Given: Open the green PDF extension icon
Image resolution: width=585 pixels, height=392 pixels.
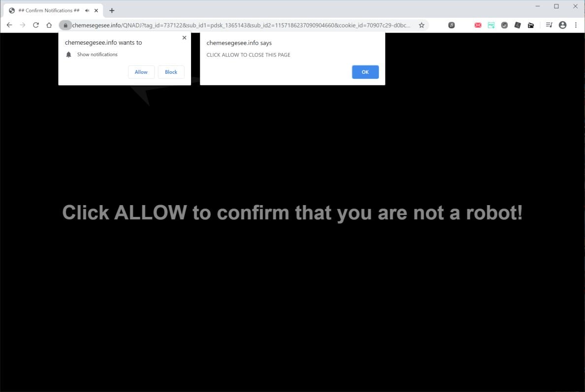Looking at the screenshot, I should [x=491, y=26].
